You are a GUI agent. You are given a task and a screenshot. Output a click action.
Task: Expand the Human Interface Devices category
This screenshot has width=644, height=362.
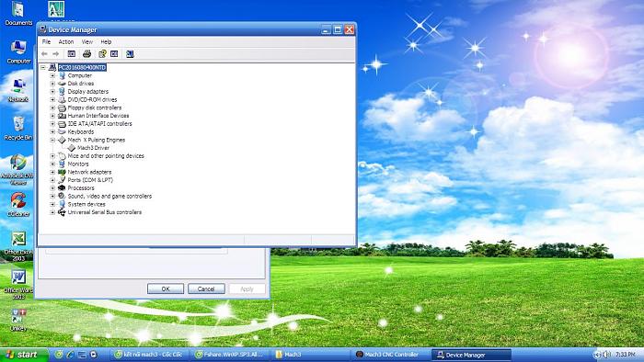pyautogui.click(x=52, y=116)
